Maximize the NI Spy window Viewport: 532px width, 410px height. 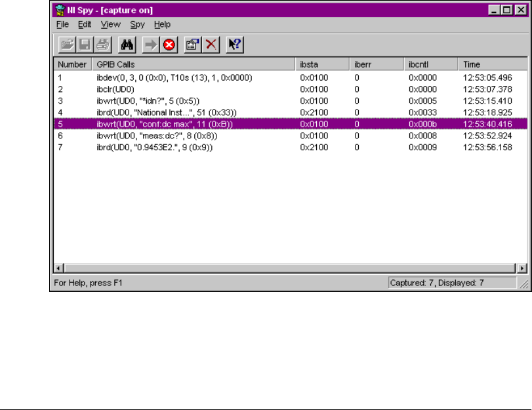(507, 10)
